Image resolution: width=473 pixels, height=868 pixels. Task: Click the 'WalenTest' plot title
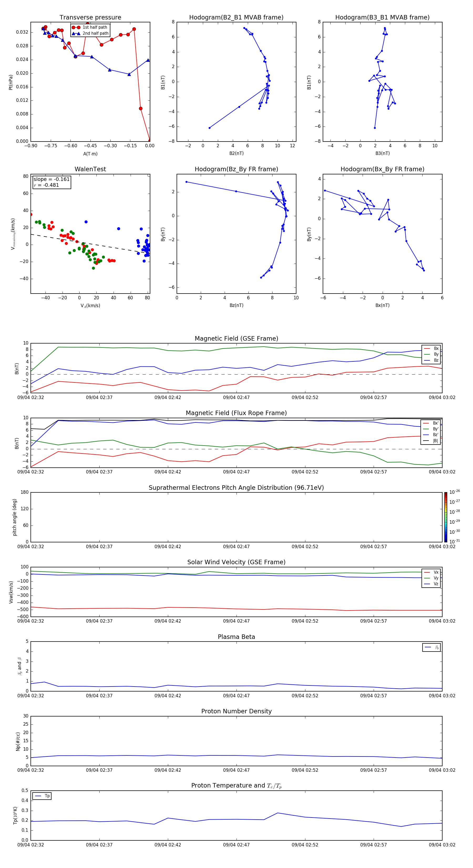pyautogui.click(x=90, y=169)
